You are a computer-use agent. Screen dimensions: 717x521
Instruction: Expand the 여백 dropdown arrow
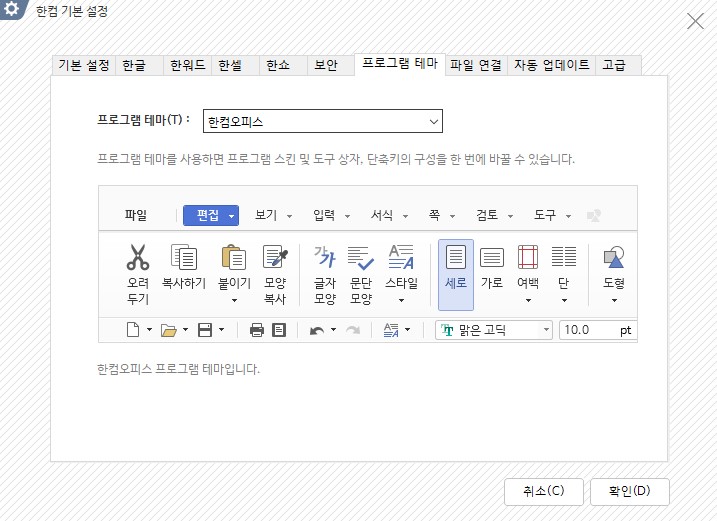click(528, 301)
